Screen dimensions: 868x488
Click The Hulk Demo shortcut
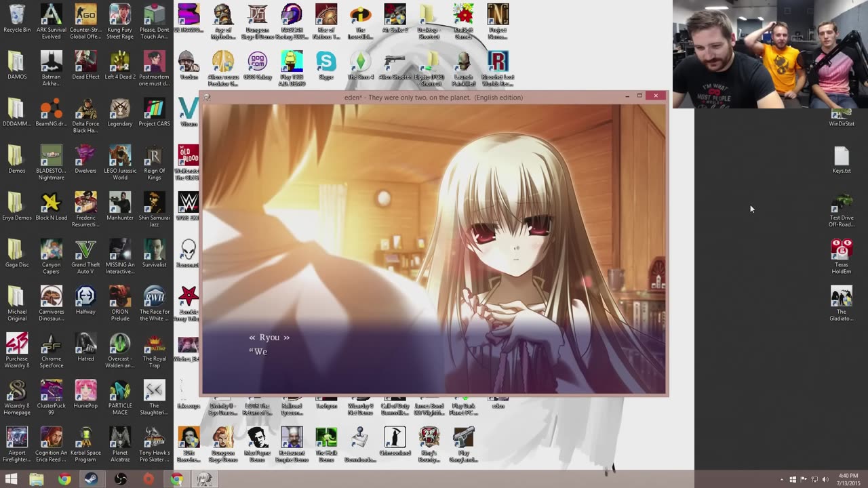click(x=325, y=445)
